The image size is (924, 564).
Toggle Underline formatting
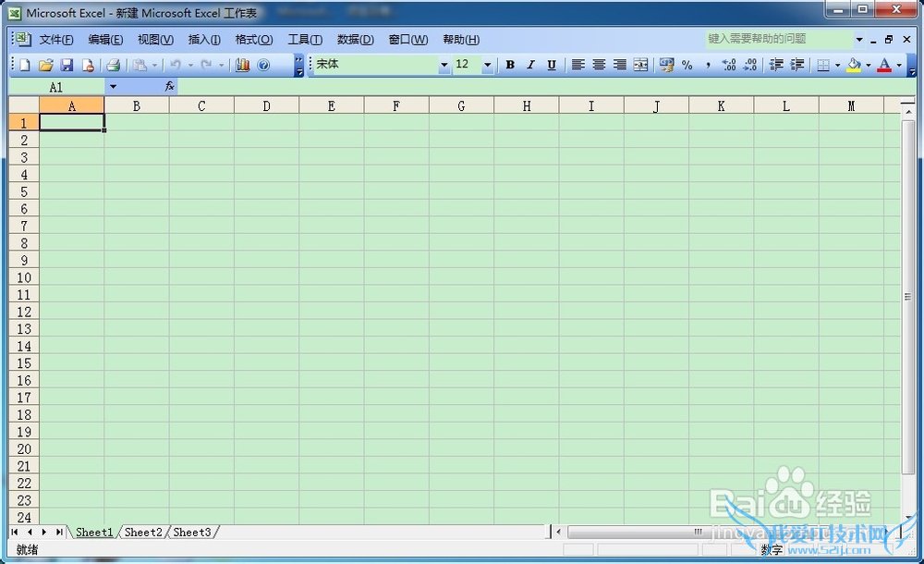click(x=551, y=65)
